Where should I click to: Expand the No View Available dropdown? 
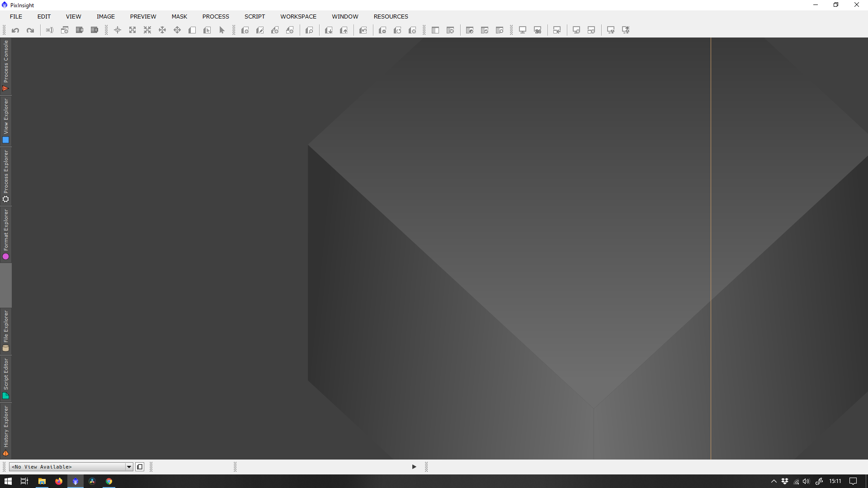point(129,467)
